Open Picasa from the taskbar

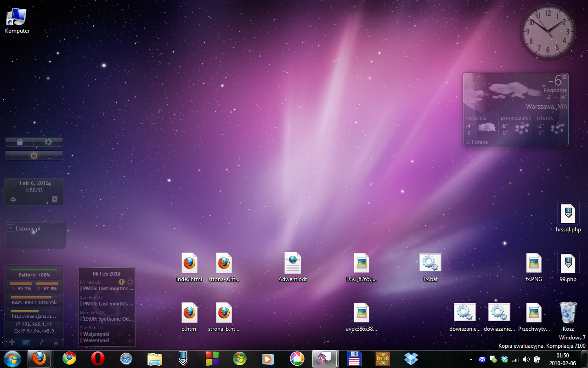click(x=297, y=358)
